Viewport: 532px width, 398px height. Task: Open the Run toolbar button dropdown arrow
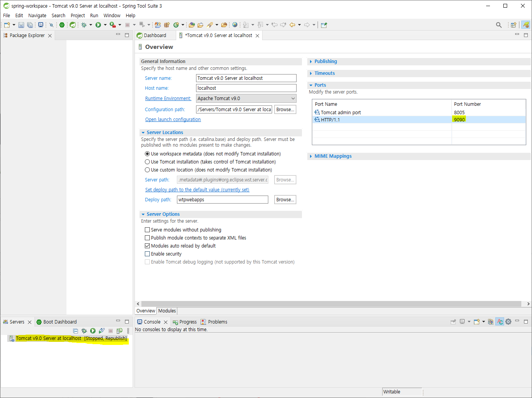[x=105, y=25]
